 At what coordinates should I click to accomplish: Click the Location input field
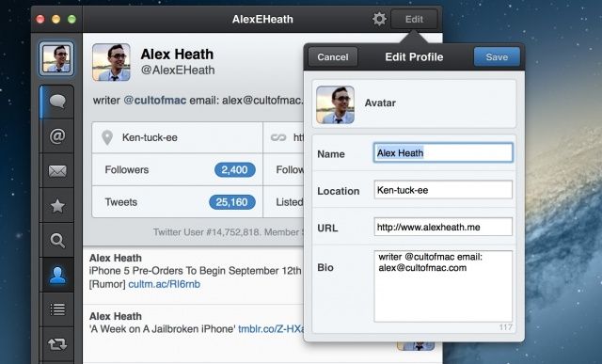443,190
